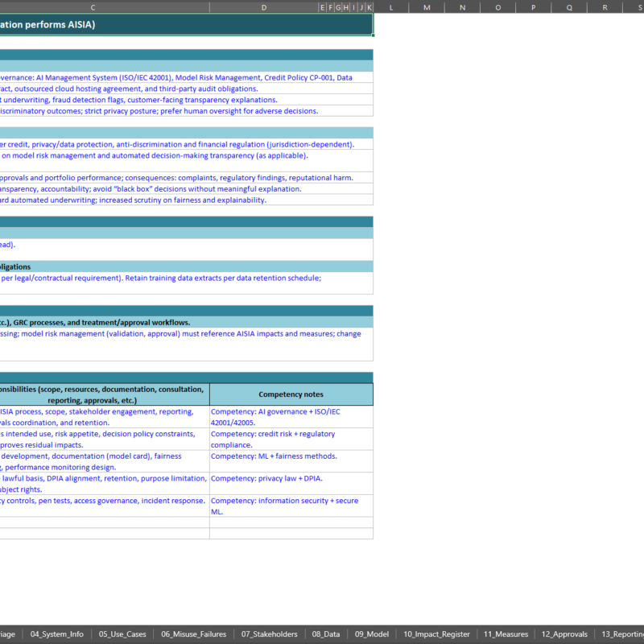
Task: Select column N header
Action: [462, 7]
